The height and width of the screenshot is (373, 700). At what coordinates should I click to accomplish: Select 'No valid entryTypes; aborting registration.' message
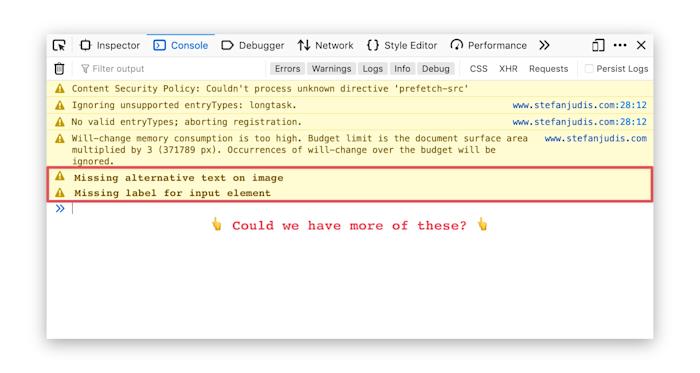pyautogui.click(x=187, y=122)
